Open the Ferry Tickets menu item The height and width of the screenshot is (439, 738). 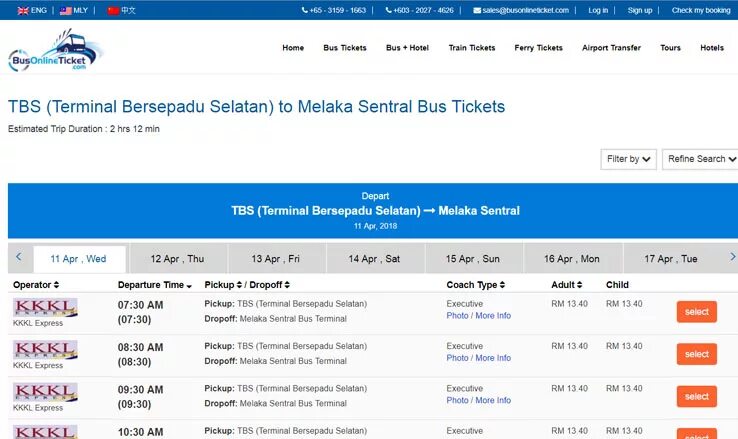(x=538, y=48)
